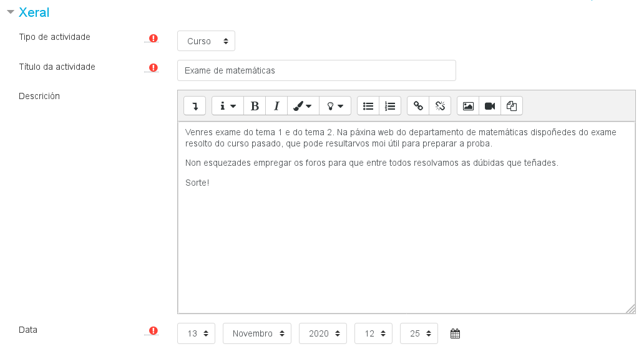Click the Título da actividade text field
The image size is (644, 349).
click(316, 70)
